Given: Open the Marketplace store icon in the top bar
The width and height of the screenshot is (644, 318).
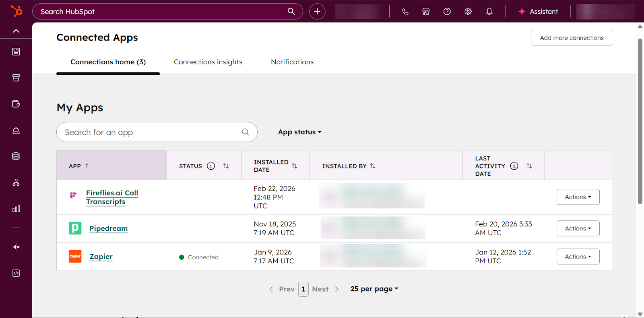Looking at the screenshot, I should pos(426,11).
